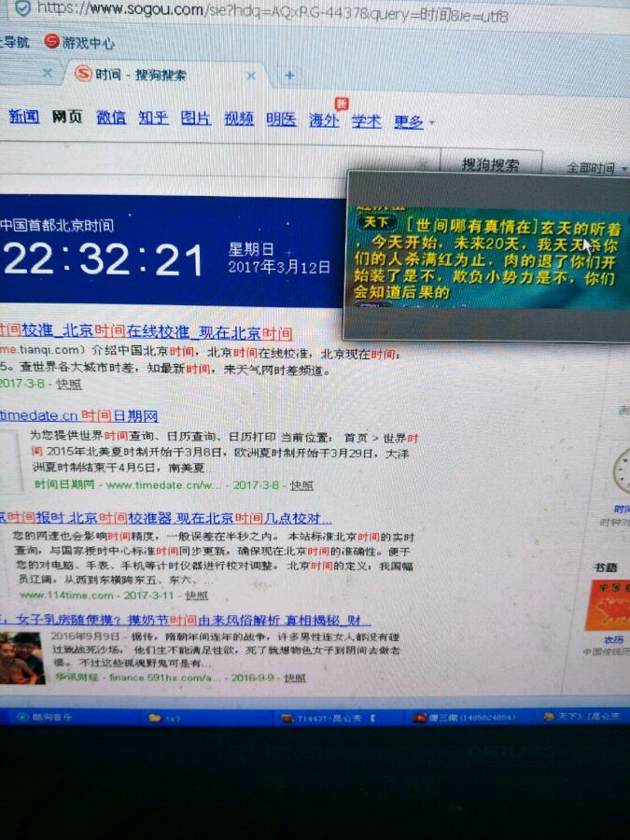Open the 游戏中心 bookmark
The height and width of the screenshot is (840, 630).
(x=80, y=42)
